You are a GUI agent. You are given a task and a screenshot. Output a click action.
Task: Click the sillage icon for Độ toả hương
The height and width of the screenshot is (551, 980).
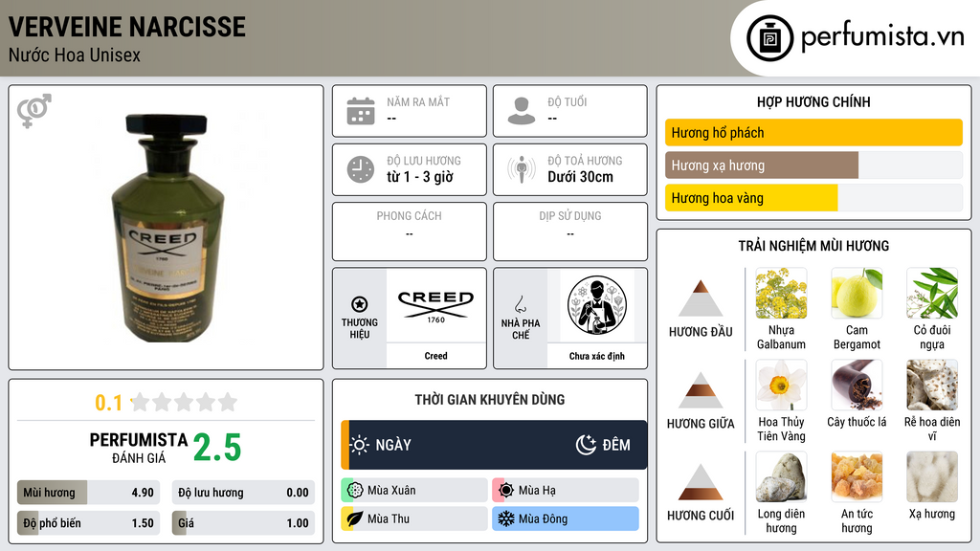tap(522, 169)
